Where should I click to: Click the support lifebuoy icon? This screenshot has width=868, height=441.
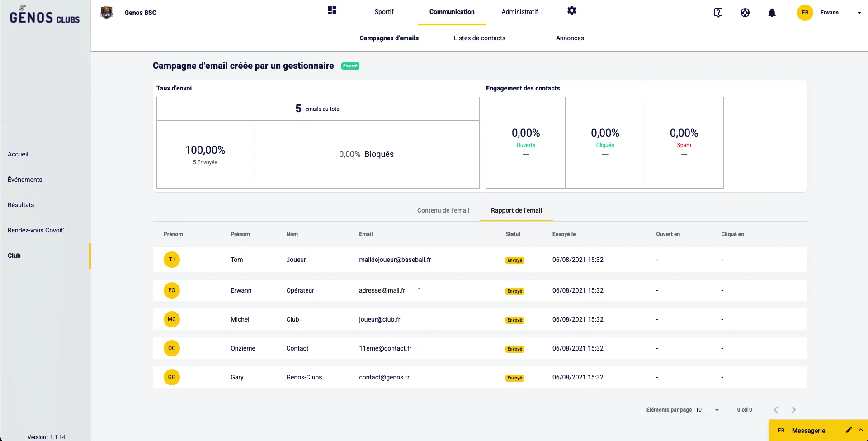pos(745,13)
